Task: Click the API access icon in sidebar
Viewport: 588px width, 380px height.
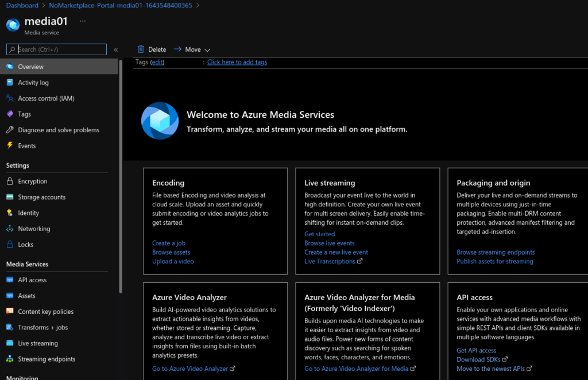Action: [10, 280]
